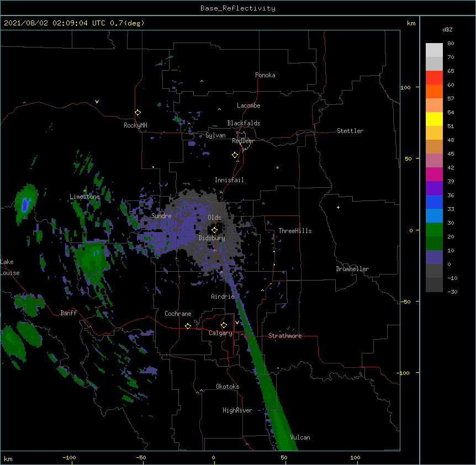Select the yellow V marker northeast of Calgary
Screen dimensions: 476x465
[237, 323]
